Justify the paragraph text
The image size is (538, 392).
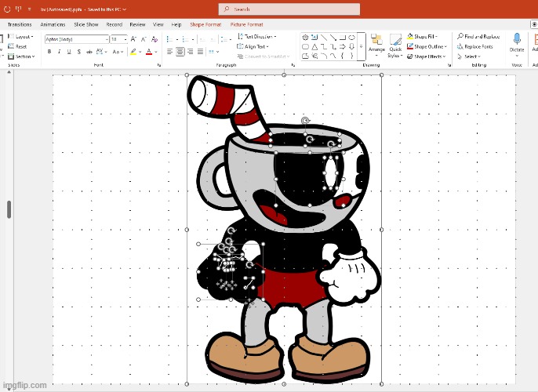[201, 52]
